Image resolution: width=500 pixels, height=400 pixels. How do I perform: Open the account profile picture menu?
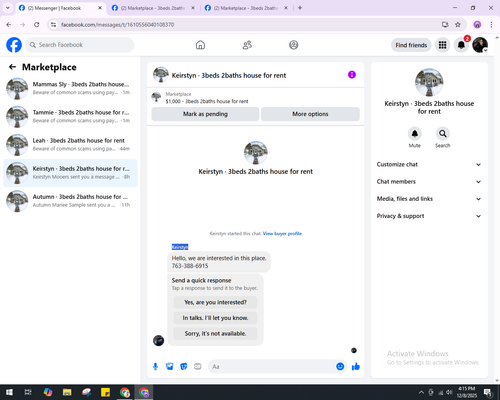point(480,45)
